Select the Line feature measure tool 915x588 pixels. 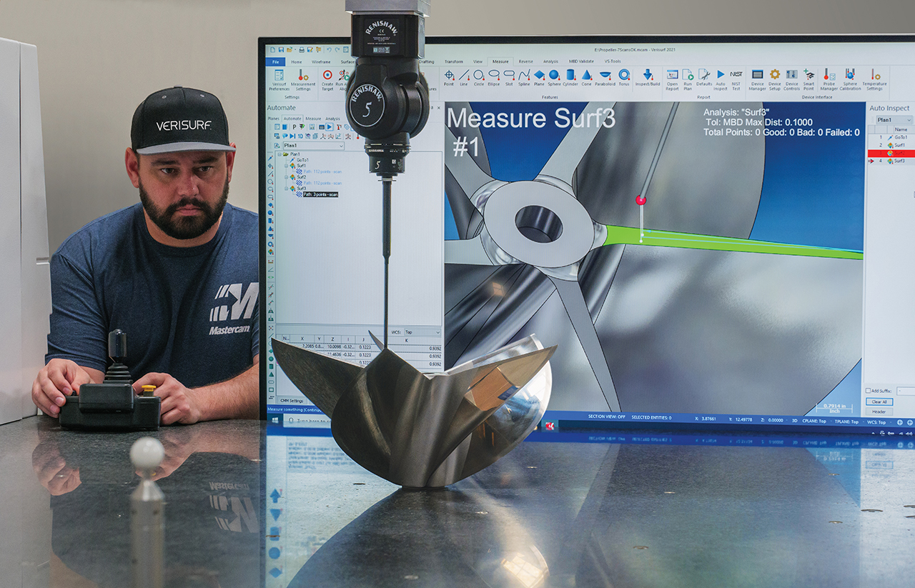coord(464,78)
